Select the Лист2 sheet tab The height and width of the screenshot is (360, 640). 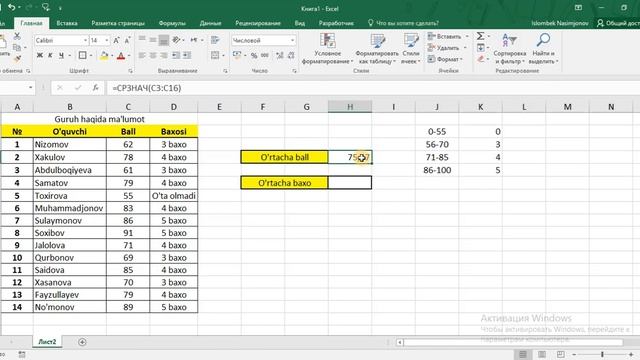click(47, 342)
